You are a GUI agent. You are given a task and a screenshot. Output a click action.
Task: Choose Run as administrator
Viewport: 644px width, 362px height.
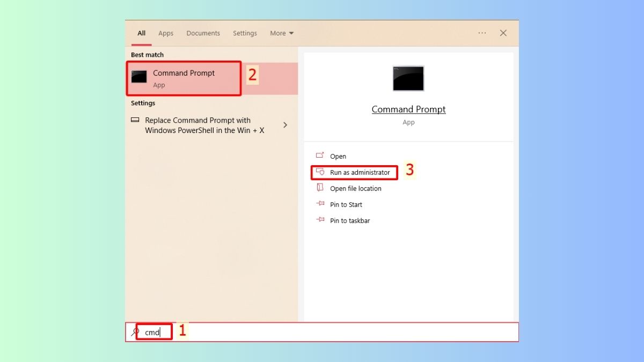click(x=360, y=173)
